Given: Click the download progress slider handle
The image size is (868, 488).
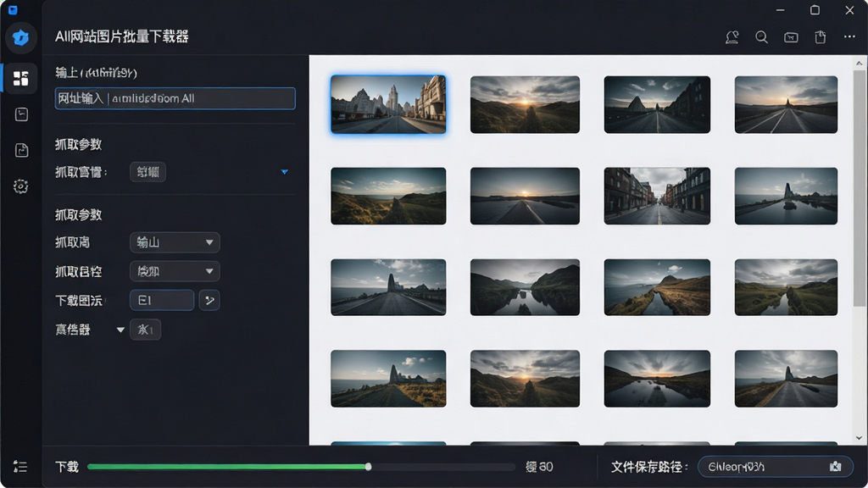Looking at the screenshot, I should [368, 467].
